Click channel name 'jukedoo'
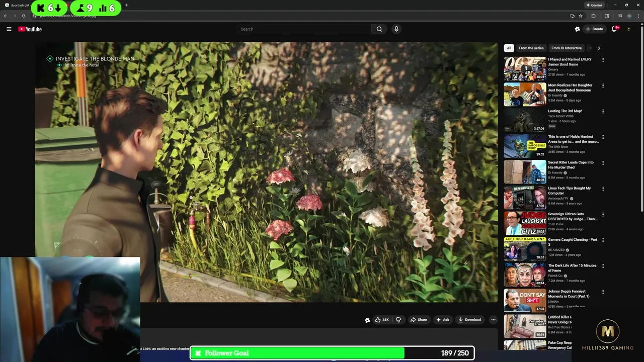This screenshot has height=362, width=644. pyautogui.click(x=554, y=302)
